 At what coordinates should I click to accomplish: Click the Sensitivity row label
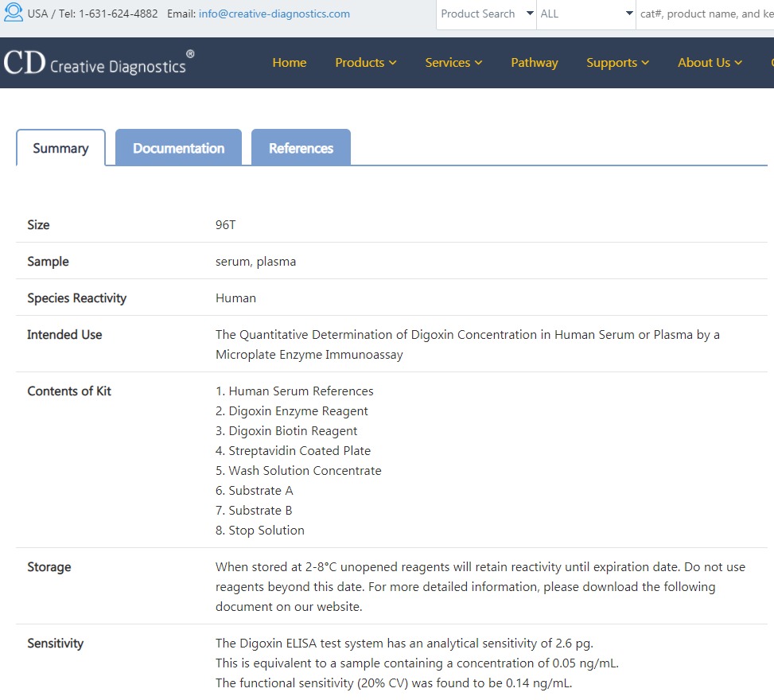pyautogui.click(x=55, y=644)
